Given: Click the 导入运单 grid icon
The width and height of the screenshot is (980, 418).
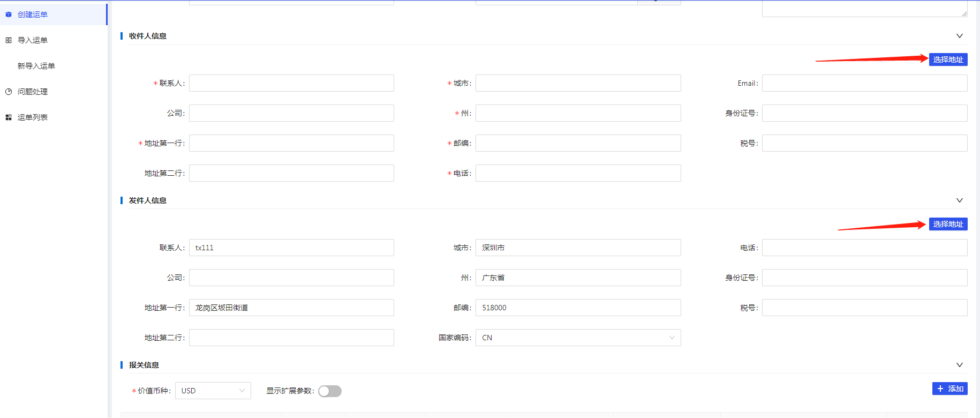Looking at the screenshot, I should (x=9, y=40).
